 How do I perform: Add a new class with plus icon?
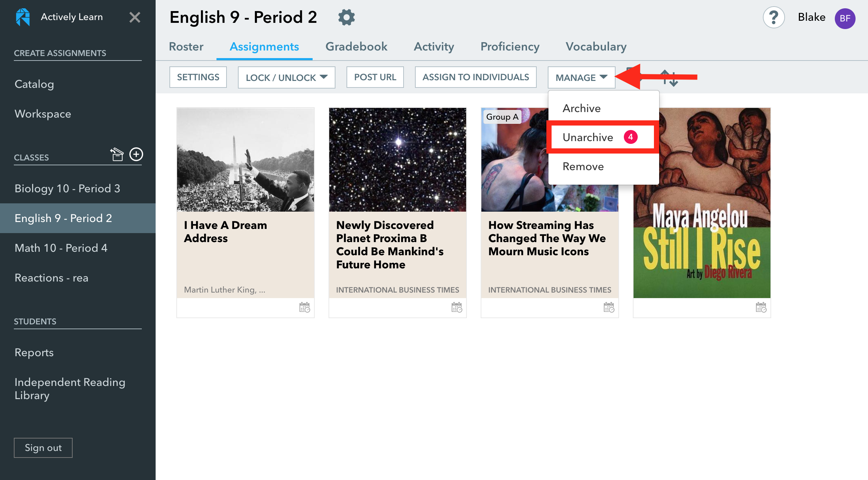(x=136, y=154)
